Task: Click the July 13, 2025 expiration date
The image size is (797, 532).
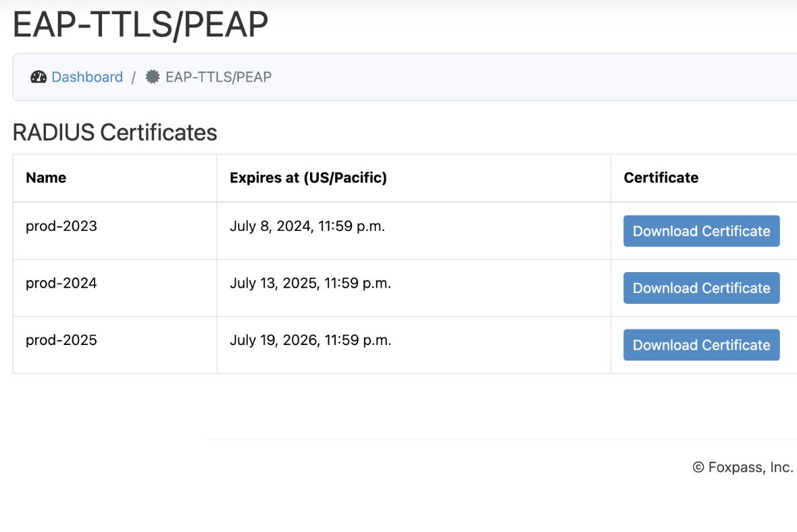Action: coord(311,283)
